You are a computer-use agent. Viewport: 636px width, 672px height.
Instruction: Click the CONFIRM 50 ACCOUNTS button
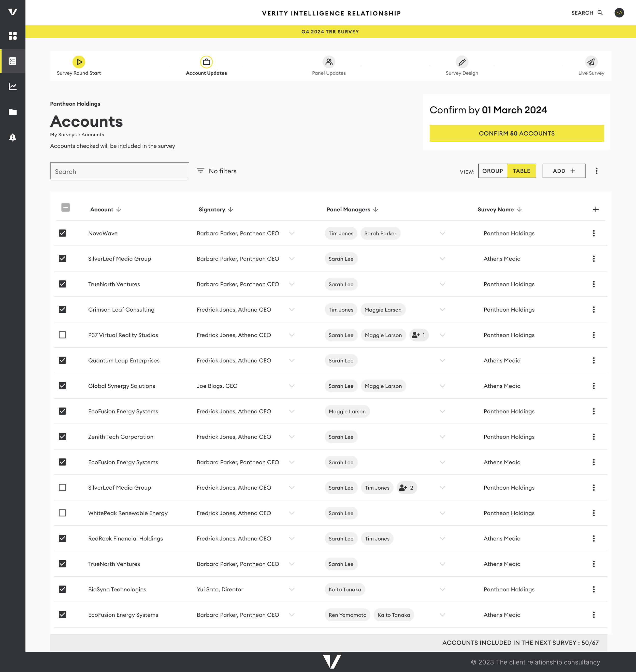click(x=516, y=134)
